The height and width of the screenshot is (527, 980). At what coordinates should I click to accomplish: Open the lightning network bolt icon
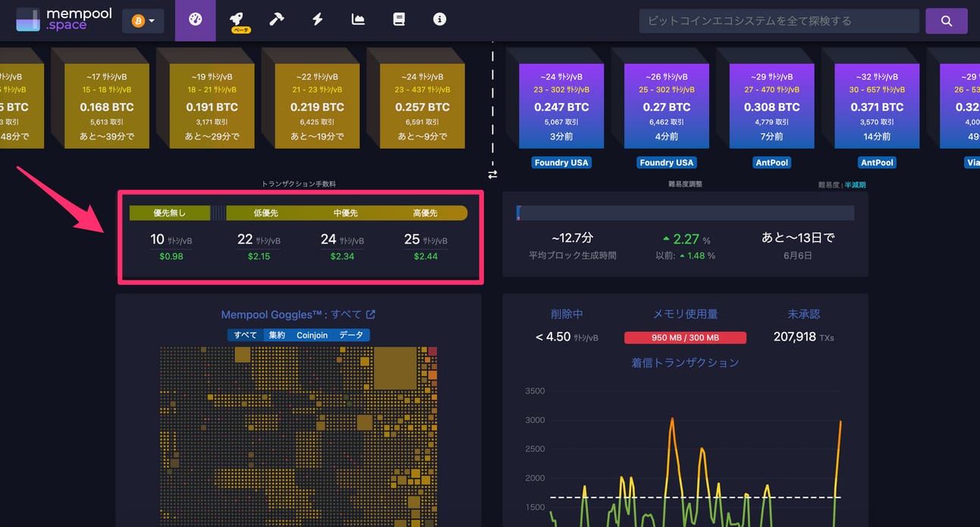pos(318,20)
